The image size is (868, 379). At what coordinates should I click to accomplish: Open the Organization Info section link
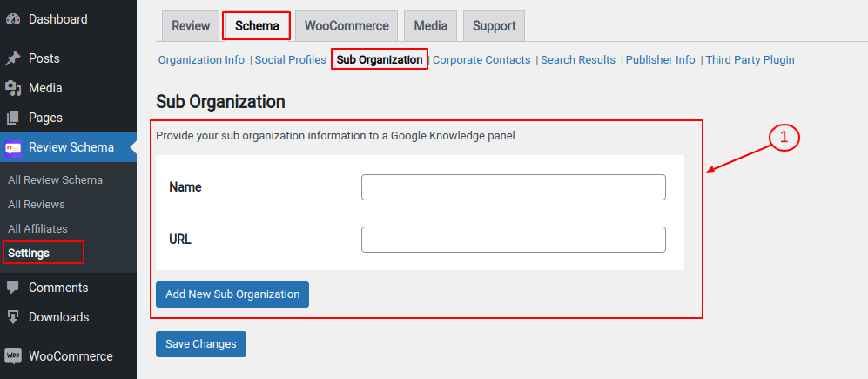coord(201,60)
